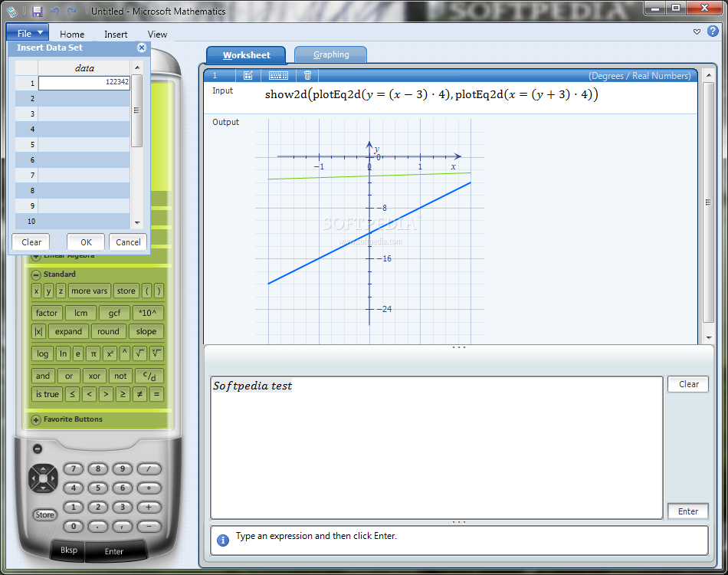Click the keyboard icon in the worksheet entry header
728x575 pixels.
coord(279,75)
